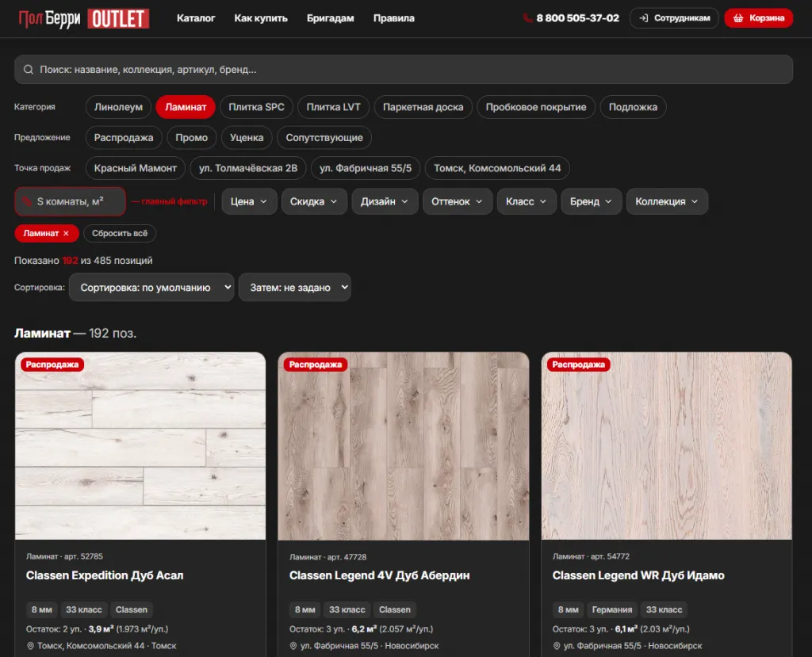Click the Сбросить всё button
This screenshot has width=812, height=657.
[x=120, y=234]
